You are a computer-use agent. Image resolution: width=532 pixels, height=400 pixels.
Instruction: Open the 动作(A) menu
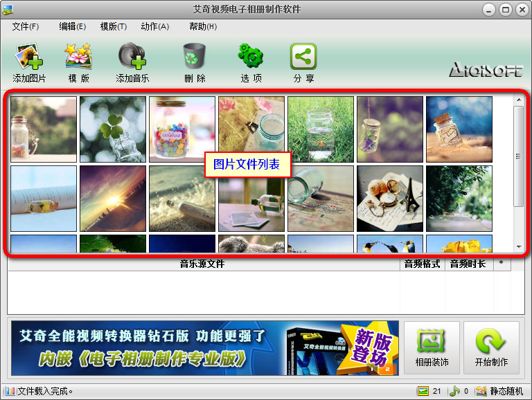click(x=154, y=26)
